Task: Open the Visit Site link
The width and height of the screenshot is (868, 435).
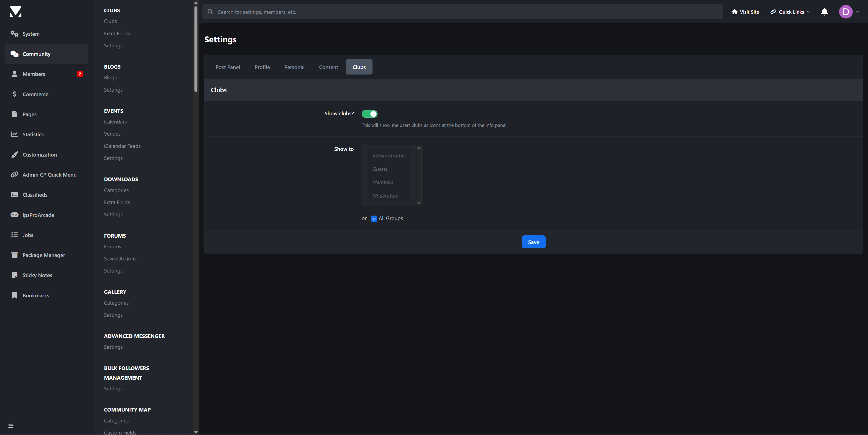Action: (x=745, y=12)
